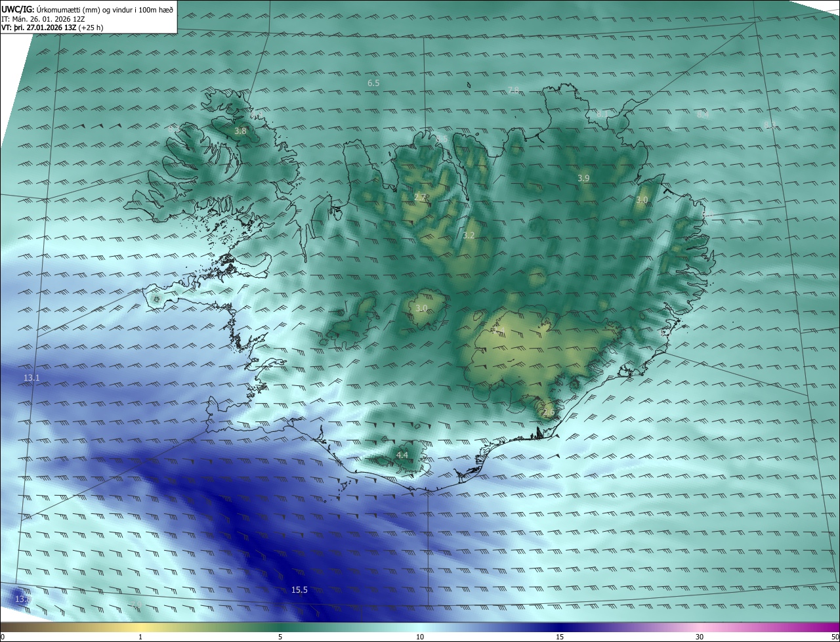Pick the 3.2 value label on the map
Image resolution: width=840 pixels, height=642 pixels.
click(x=469, y=235)
